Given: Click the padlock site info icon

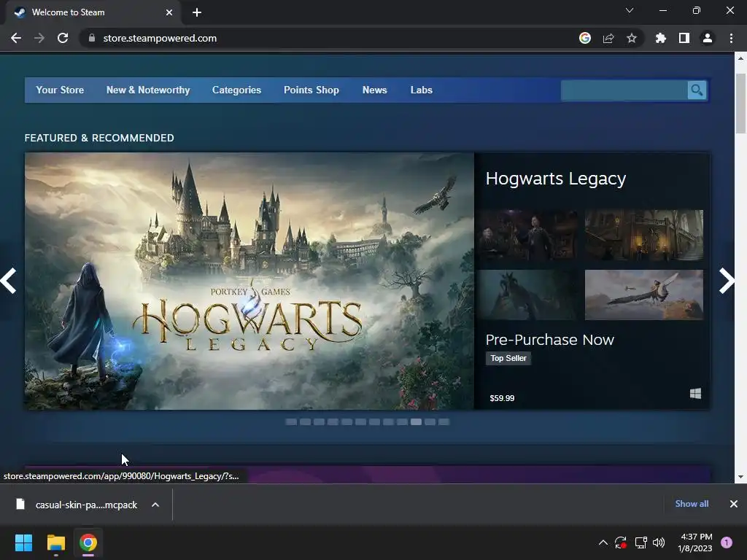Looking at the screenshot, I should coord(92,38).
